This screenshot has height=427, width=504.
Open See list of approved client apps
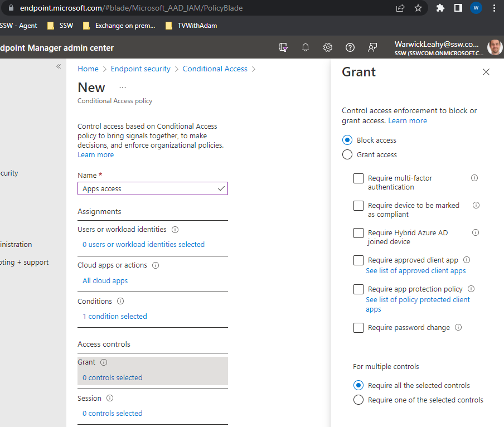tap(415, 271)
